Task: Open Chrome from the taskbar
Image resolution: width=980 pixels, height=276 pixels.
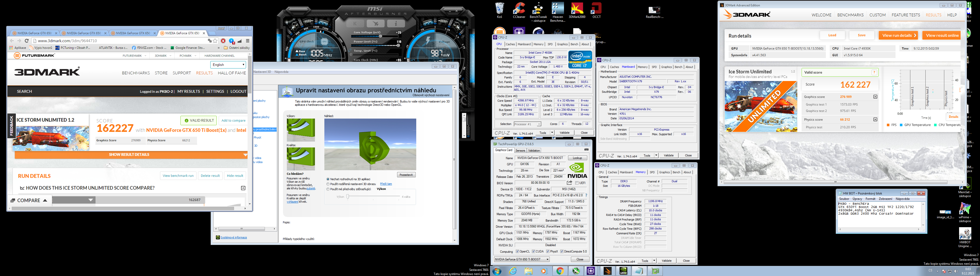Action: (560, 271)
